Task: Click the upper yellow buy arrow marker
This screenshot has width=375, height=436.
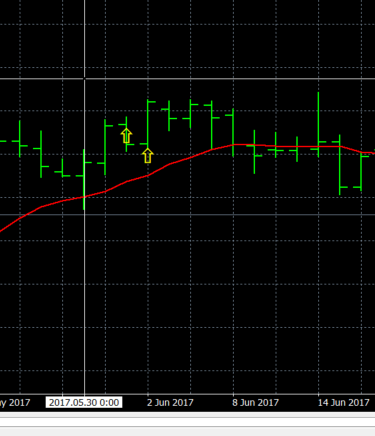Action: tap(126, 136)
